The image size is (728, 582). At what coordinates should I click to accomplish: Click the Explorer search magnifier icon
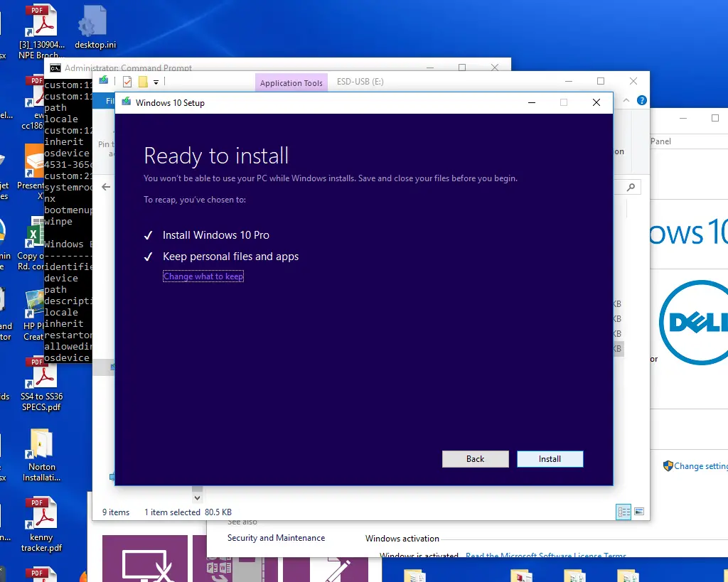[x=631, y=188]
